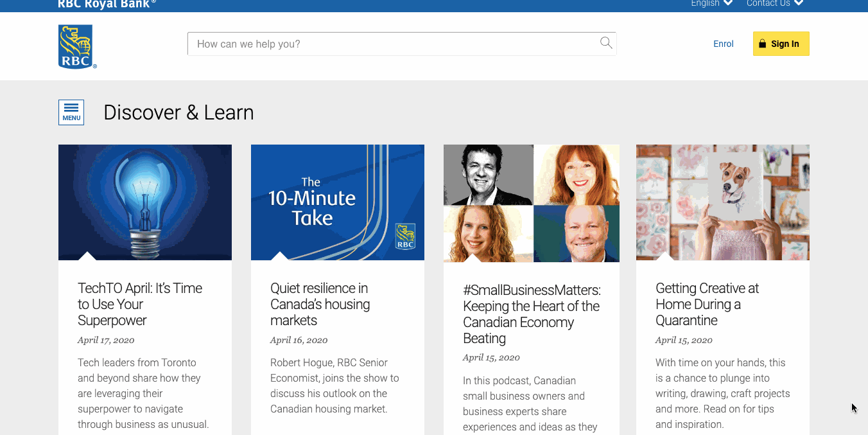Viewport: 868px width, 435px height.
Task: Open 'Quiet resilience in Canada's housing markets' article
Action: (320, 304)
